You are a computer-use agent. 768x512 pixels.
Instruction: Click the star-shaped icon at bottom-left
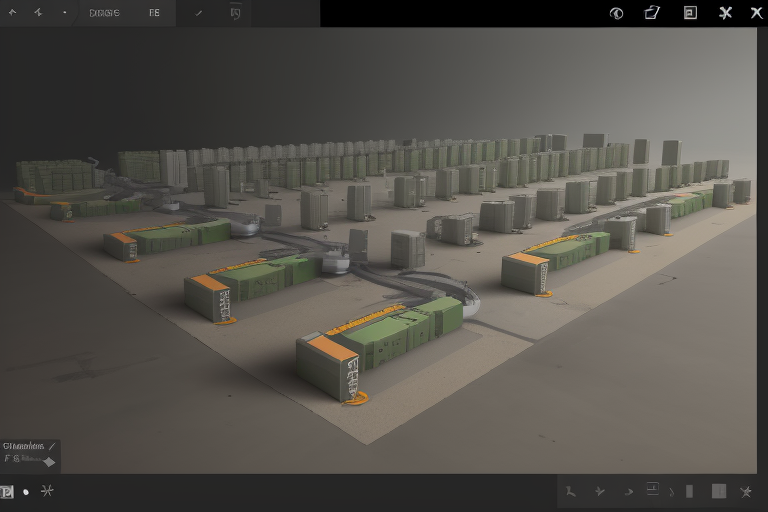coord(46,491)
